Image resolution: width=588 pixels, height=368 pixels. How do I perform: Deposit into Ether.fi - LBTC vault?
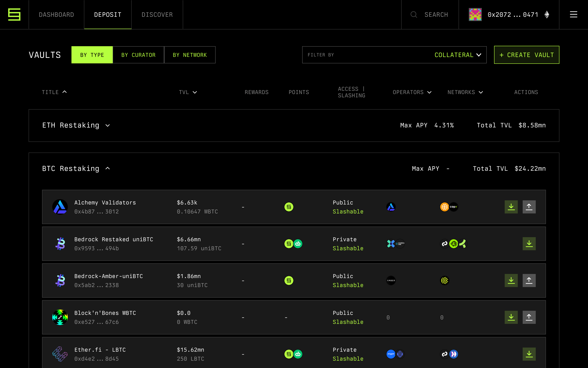[x=529, y=354]
